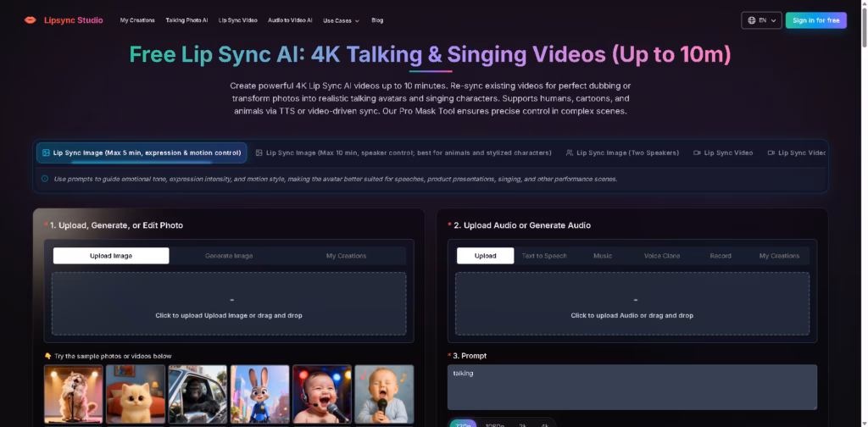The width and height of the screenshot is (868, 427).
Task: Click the camera icon on Lip Sync Video tab
Action: tap(697, 152)
